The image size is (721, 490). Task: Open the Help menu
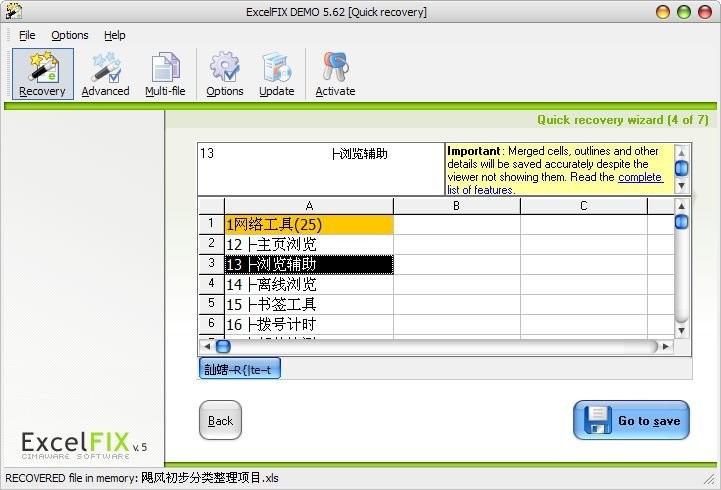[115, 35]
